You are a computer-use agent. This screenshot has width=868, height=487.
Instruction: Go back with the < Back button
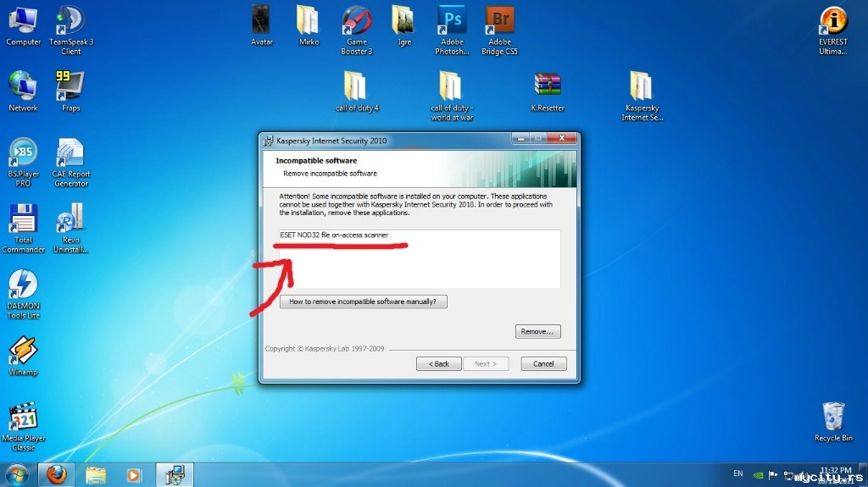pos(438,363)
